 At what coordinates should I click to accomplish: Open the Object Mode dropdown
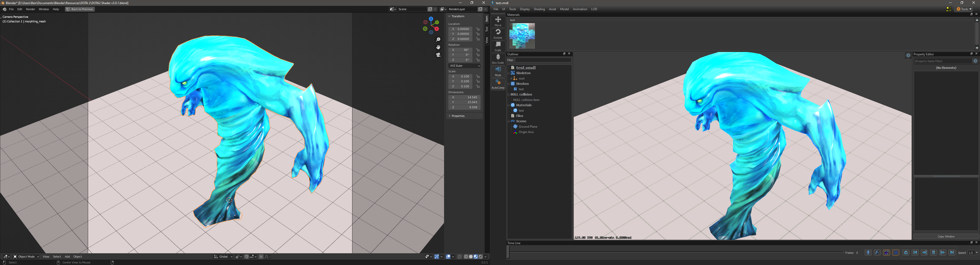tap(26, 257)
